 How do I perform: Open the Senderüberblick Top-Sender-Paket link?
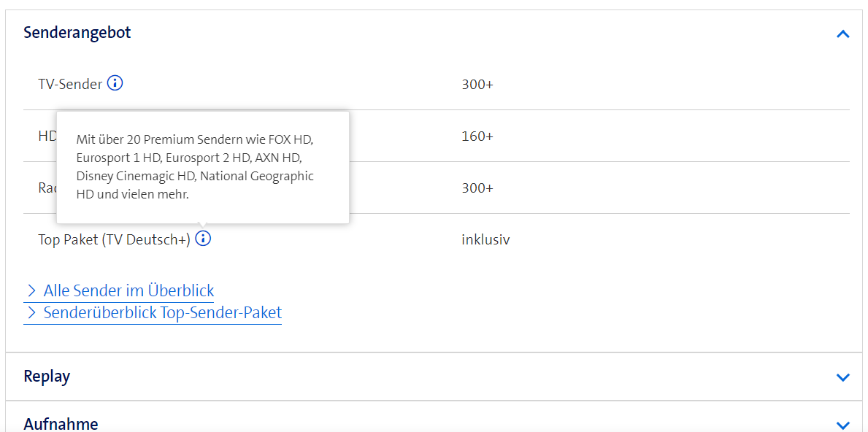162,313
